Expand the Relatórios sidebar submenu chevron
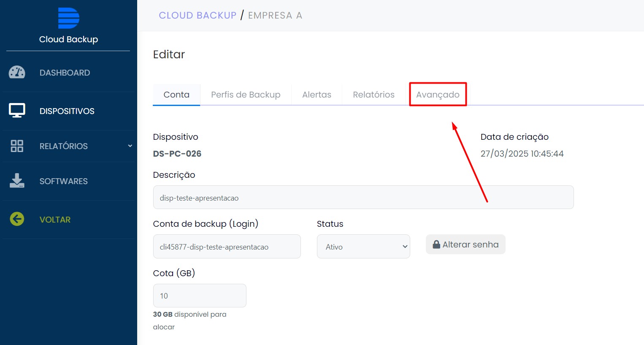644x345 pixels. click(x=130, y=146)
